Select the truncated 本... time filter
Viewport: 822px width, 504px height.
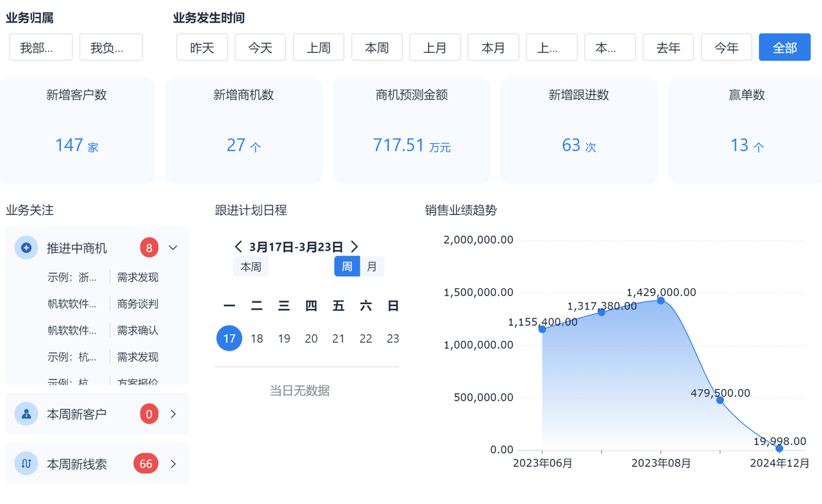click(x=610, y=47)
